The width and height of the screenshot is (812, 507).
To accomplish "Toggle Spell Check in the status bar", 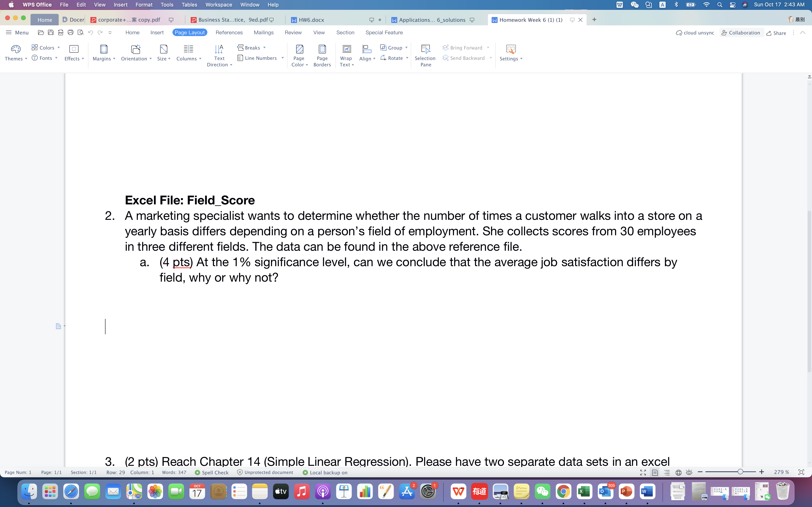I will pyautogui.click(x=212, y=472).
